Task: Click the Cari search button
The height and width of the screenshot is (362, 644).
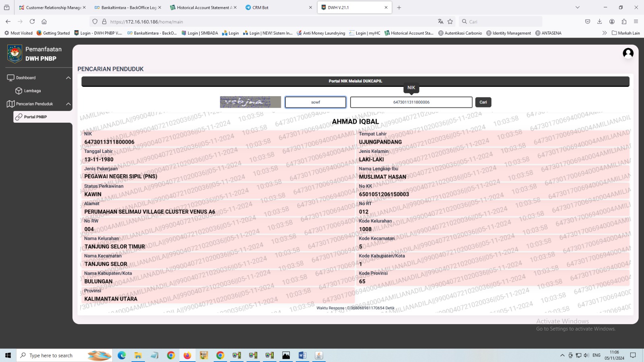Action: pyautogui.click(x=483, y=102)
